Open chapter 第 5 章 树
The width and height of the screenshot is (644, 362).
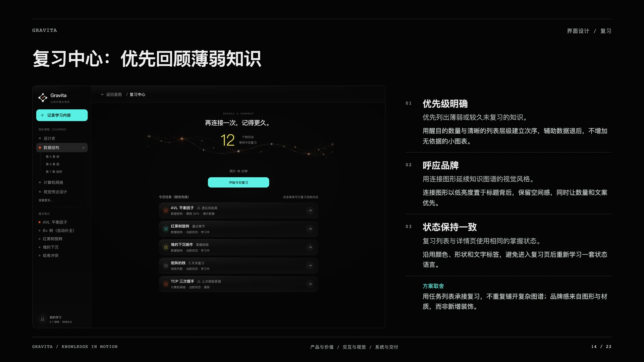(53, 157)
